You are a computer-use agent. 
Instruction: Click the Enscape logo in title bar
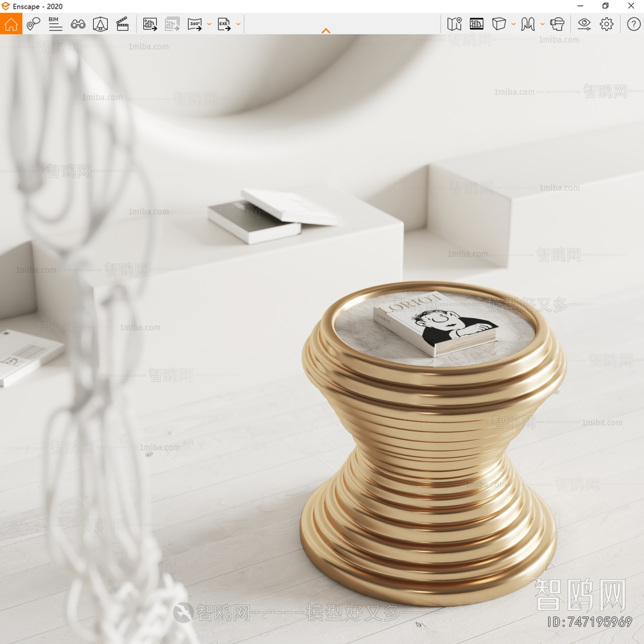click(x=6, y=6)
